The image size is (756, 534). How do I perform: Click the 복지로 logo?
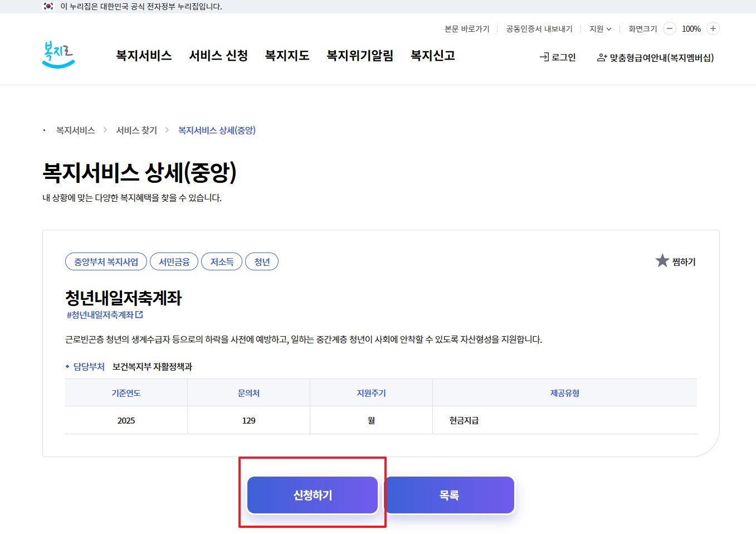pos(58,55)
